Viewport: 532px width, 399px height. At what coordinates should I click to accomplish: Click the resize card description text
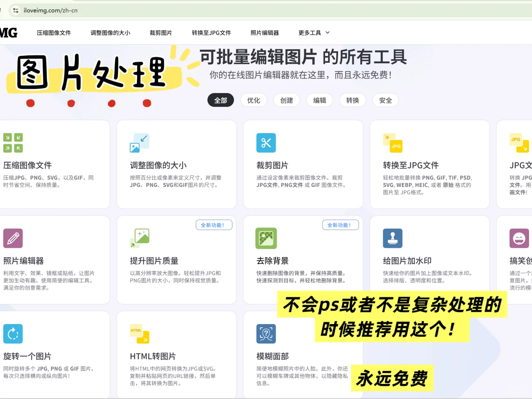pos(175,181)
